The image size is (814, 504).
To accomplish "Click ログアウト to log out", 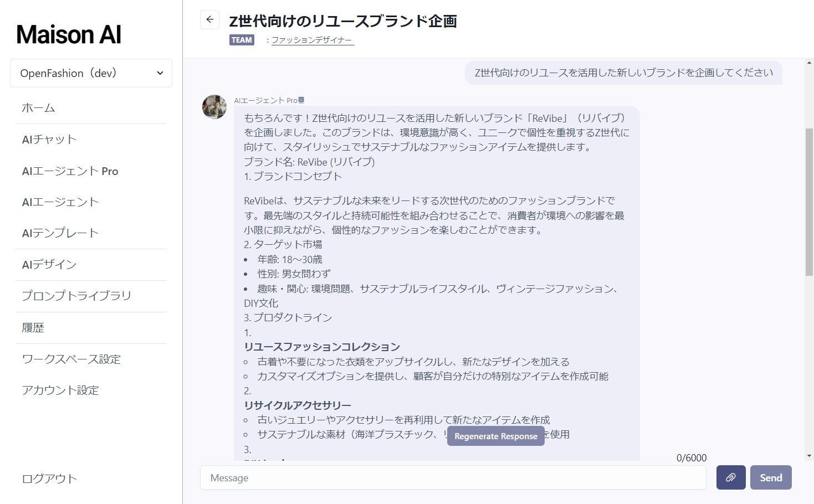I will coord(49,479).
